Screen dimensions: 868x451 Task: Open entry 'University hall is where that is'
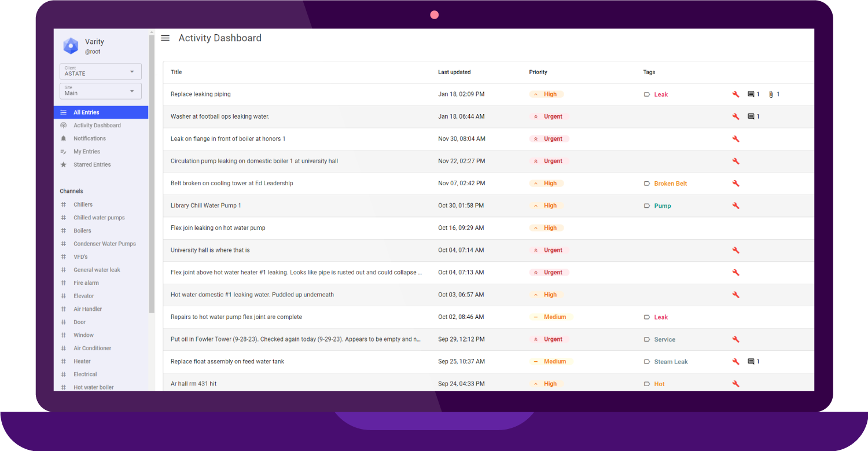point(210,250)
